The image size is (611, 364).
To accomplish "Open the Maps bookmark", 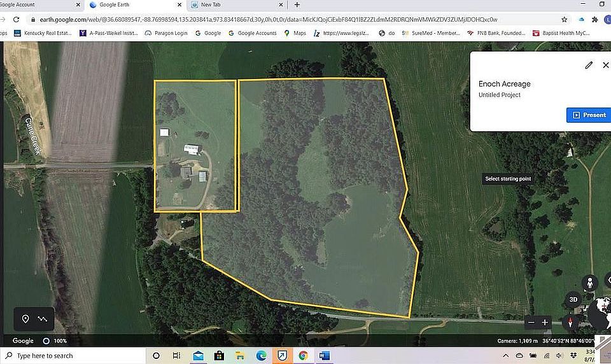I will 295,33.
